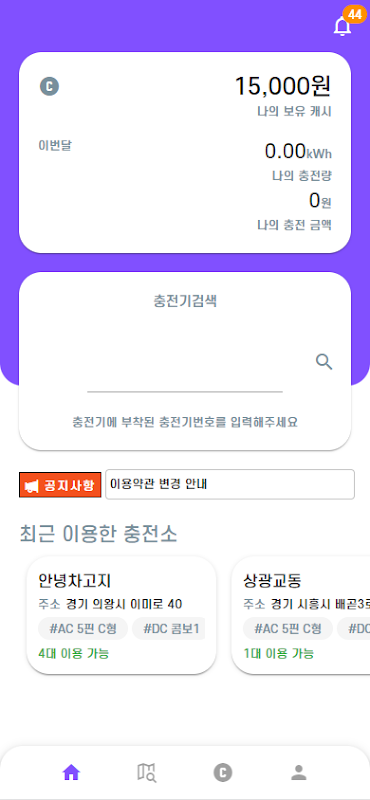Image resolution: width=370 pixels, height=800 pixels.
Task: Open the cash tab in bottom bar
Action: (223, 773)
